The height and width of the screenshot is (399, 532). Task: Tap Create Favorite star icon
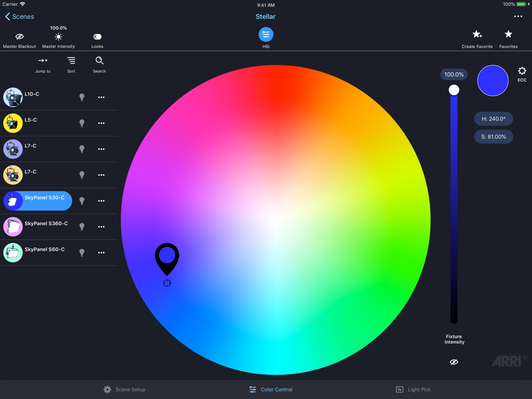pos(477,35)
